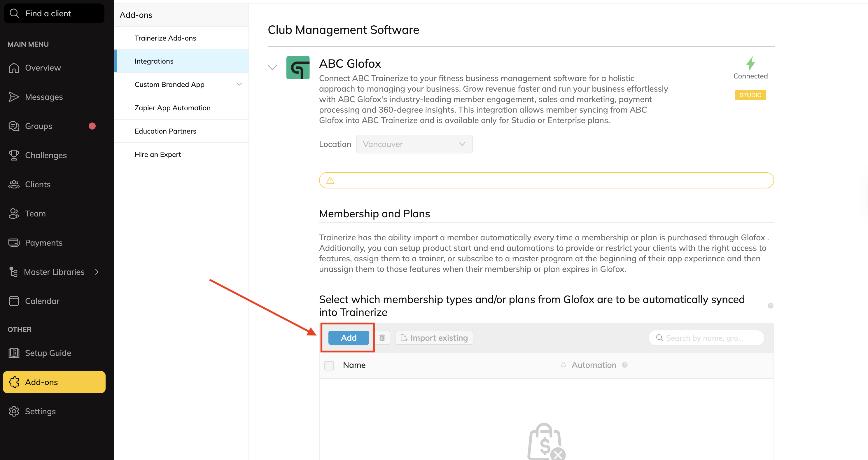Screen dimensions: 868x460
Task: Open the Overview home icon
Action: 14,68
